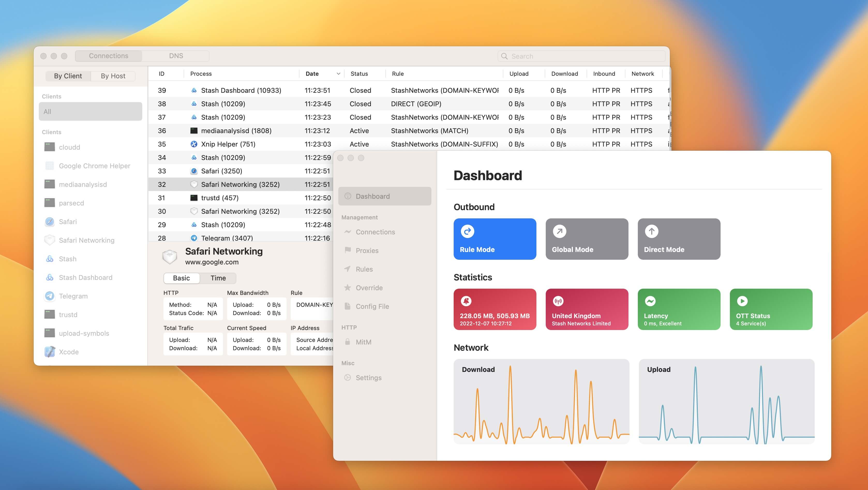
Task: Open the Rules section icon
Action: (347, 269)
